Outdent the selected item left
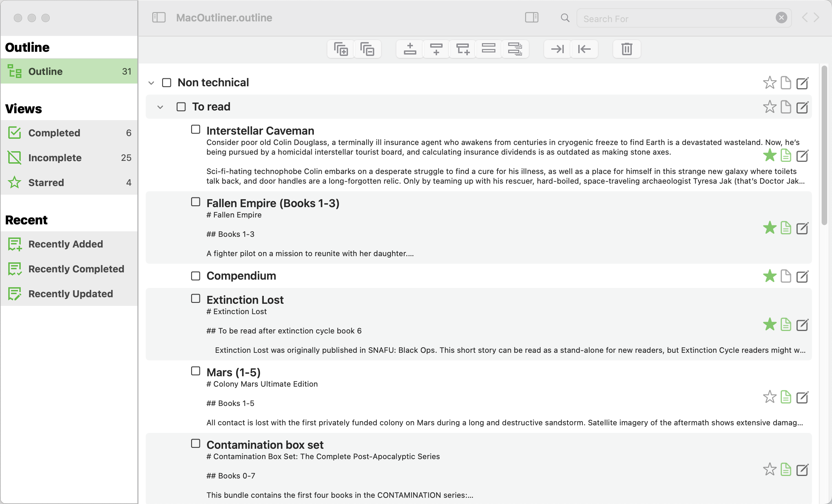The height and width of the screenshot is (504, 832). pyautogui.click(x=584, y=49)
